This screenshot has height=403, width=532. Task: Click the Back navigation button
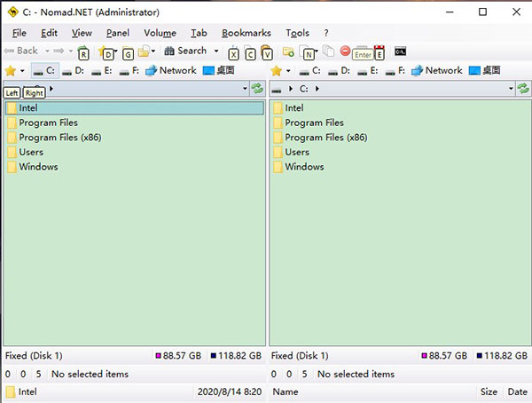coord(21,51)
